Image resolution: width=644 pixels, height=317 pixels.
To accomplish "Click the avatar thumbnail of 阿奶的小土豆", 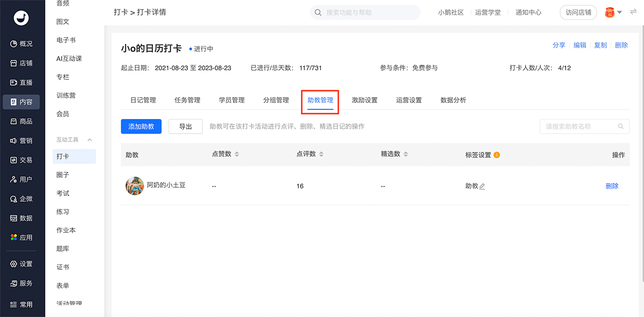I will pos(135,186).
